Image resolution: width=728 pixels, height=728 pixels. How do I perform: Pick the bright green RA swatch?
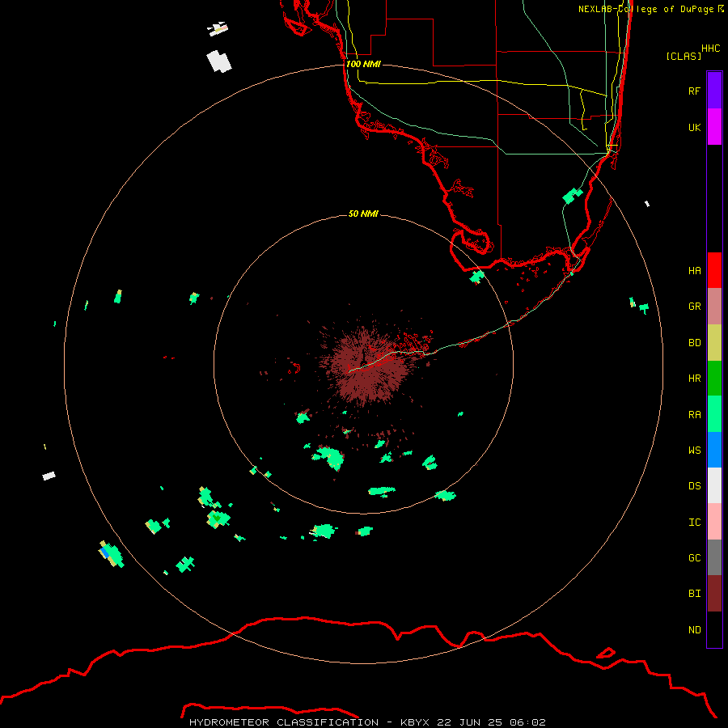tap(714, 414)
